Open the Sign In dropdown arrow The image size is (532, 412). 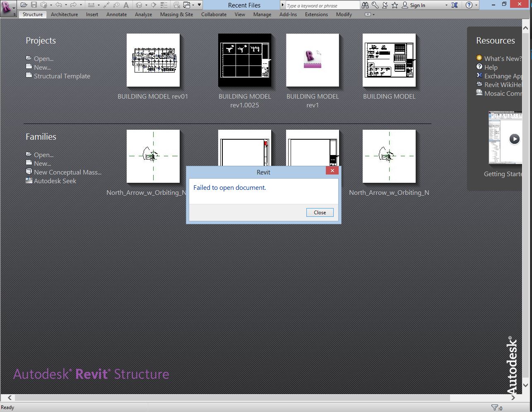(x=446, y=5)
